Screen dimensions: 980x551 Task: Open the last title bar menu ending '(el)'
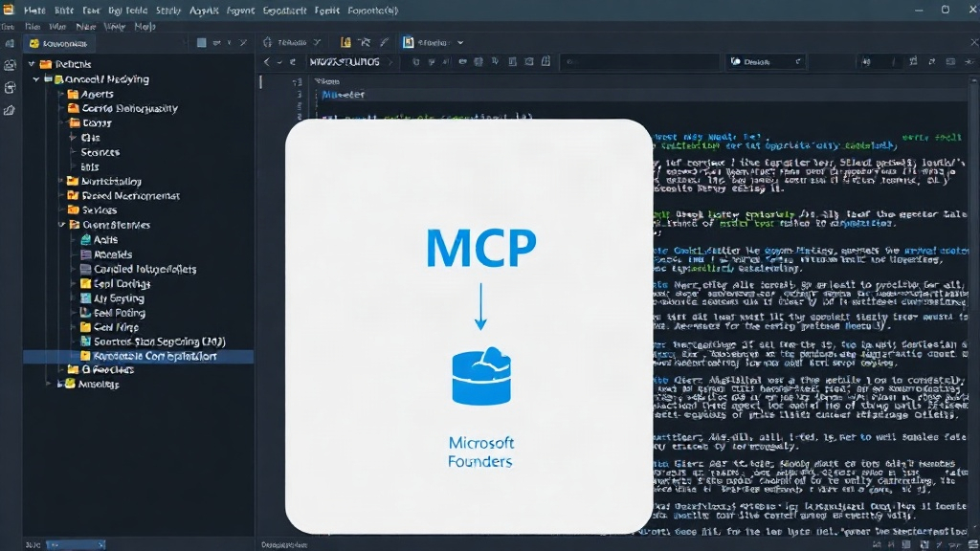point(372,10)
